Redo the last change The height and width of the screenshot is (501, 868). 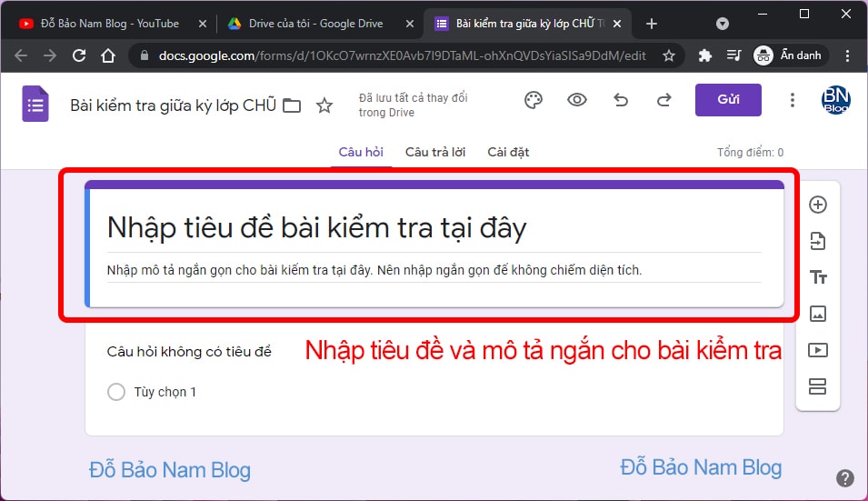coord(663,100)
